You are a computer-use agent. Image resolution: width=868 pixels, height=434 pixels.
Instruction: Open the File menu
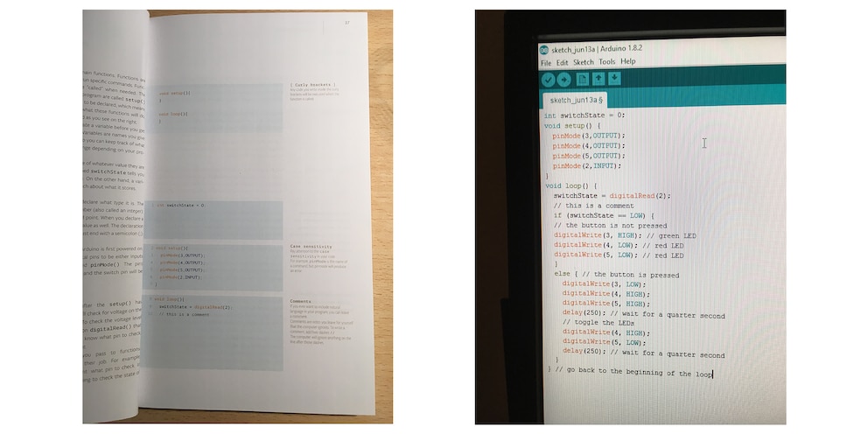(546, 62)
